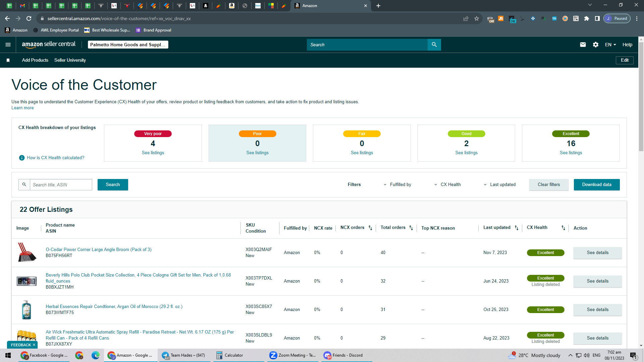Expand the CX Health filter dropdown
Image resolution: width=644 pixels, height=362 pixels.
447,185
